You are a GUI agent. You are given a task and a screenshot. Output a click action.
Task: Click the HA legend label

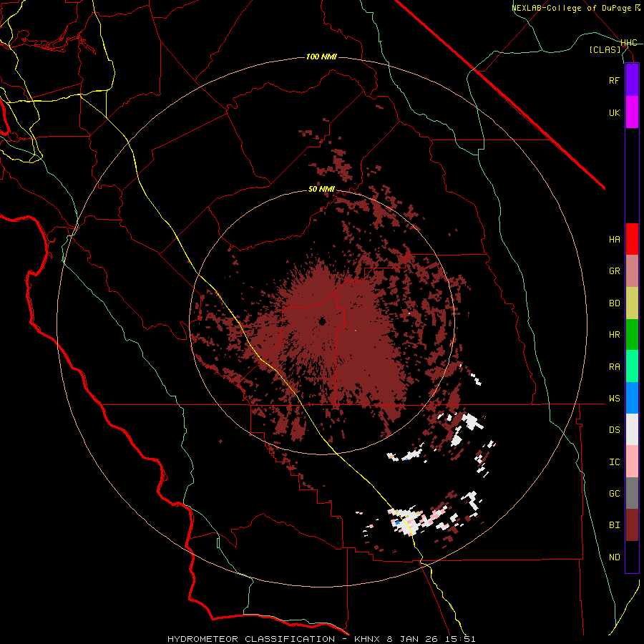coord(614,240)
